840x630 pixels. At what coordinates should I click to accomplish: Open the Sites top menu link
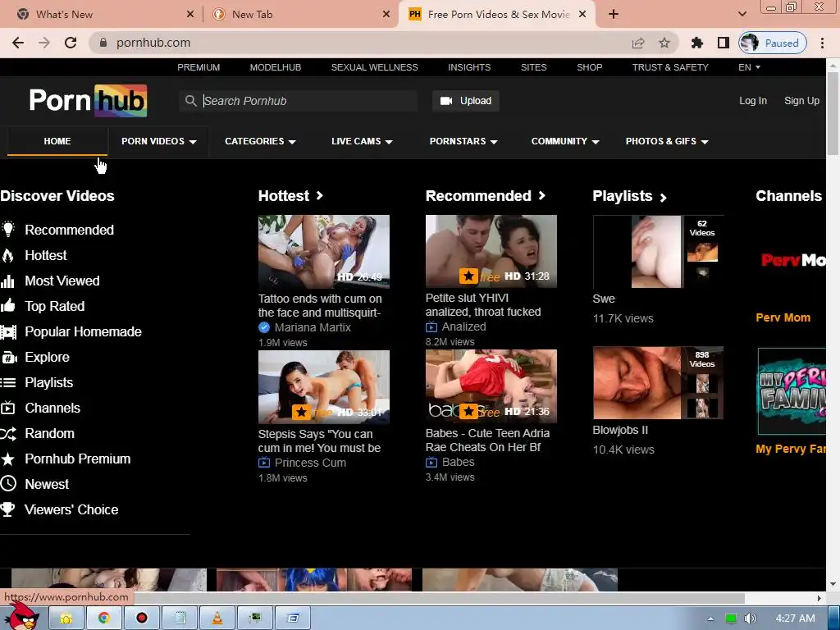point(533,67)
